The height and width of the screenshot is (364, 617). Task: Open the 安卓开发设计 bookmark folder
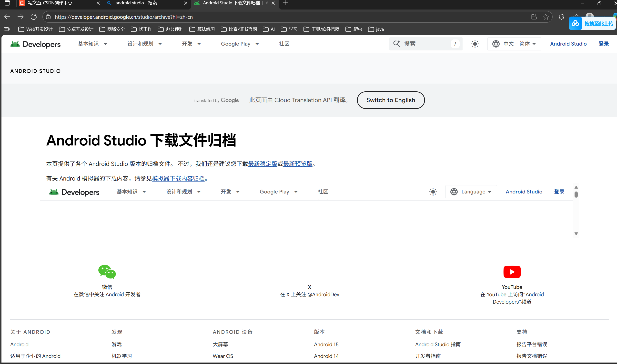(76, 29)
